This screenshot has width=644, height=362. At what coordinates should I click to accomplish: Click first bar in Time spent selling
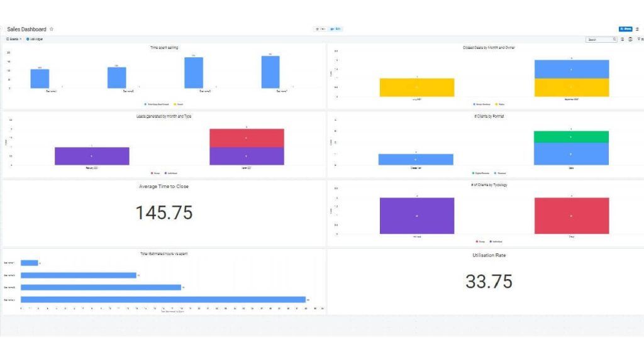[40, 79]
